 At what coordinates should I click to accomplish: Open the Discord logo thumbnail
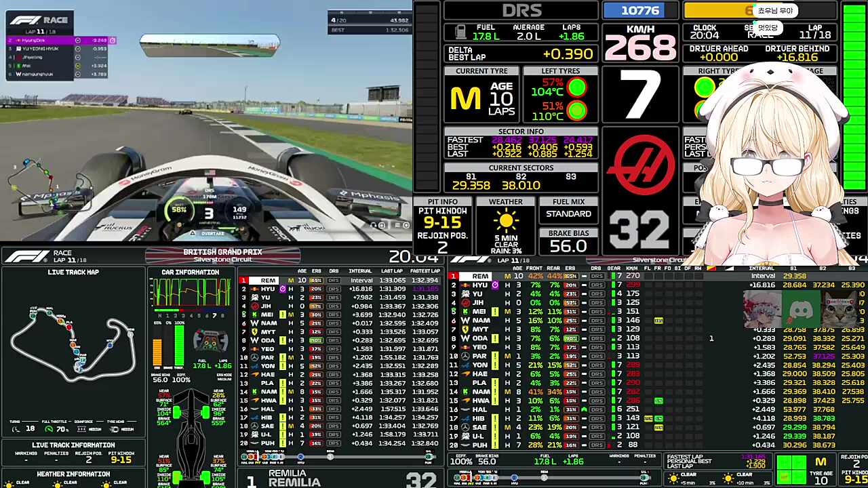801,310
